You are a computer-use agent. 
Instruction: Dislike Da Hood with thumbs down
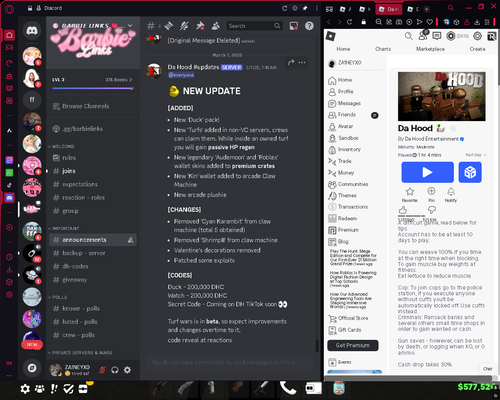click(432, 210)
